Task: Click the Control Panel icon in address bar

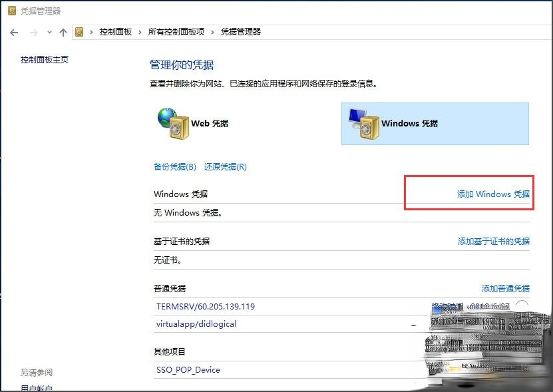Action: click(80, 31)
